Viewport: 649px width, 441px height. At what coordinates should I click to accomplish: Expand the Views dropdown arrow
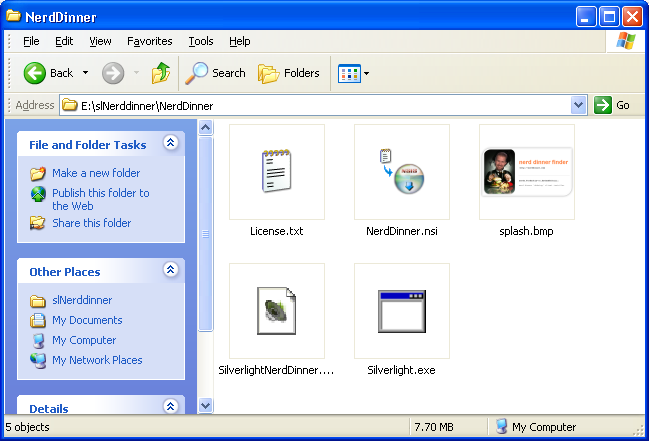tap(366, 74)
